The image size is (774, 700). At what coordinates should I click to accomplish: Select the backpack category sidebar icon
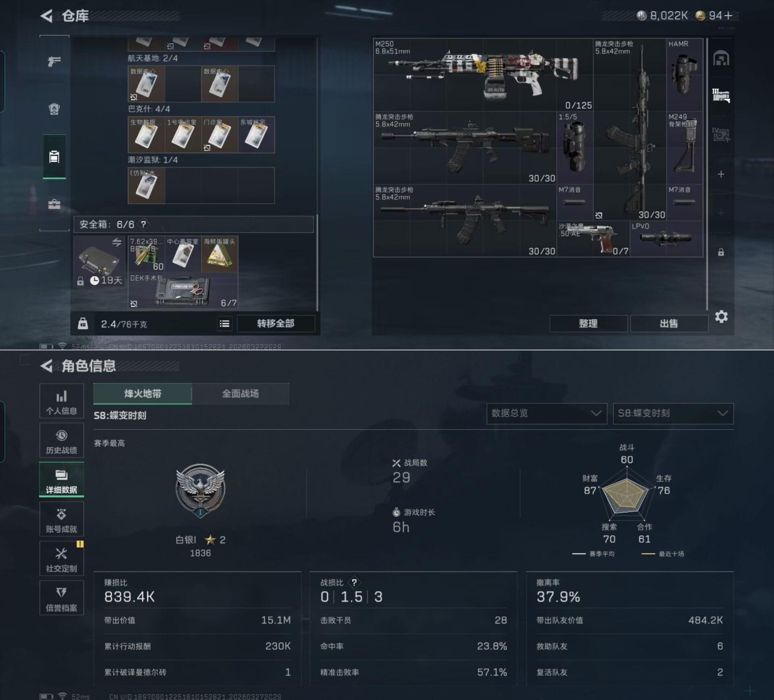(54, 109)
